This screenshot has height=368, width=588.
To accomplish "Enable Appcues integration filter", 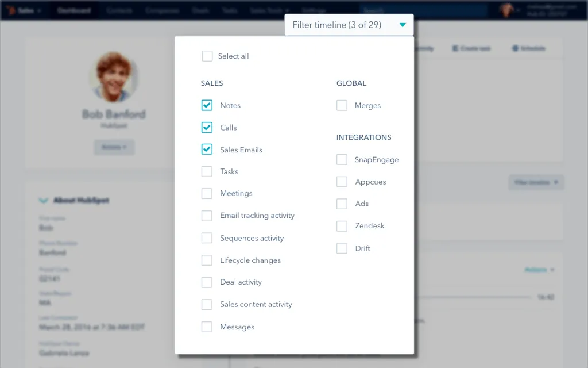I will [x=342, y=182].
